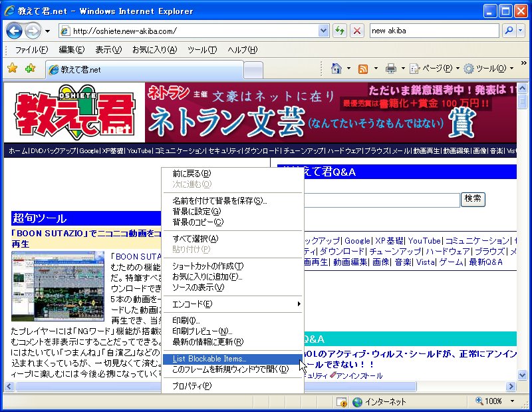Refresh the page with the green arrows icon
The width and height of the screenshot is (532, 412).
340,31
